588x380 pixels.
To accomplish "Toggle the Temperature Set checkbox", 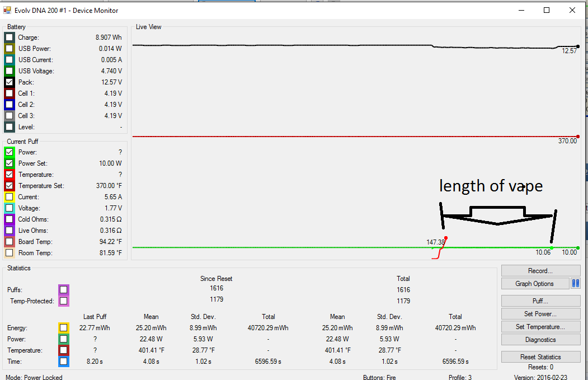I will 10,186.
